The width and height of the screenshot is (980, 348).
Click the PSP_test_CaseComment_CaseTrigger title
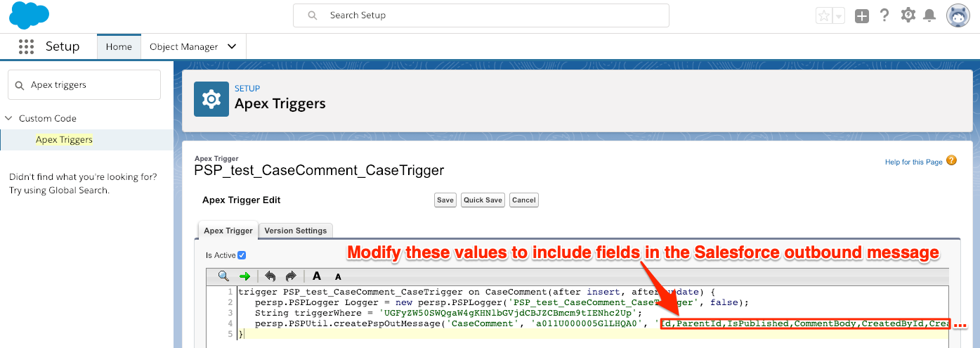(x=319, y=170)
